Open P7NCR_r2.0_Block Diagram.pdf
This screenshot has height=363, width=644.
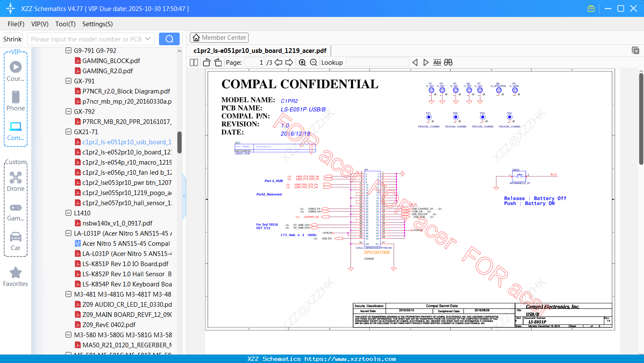coord(126,91)
